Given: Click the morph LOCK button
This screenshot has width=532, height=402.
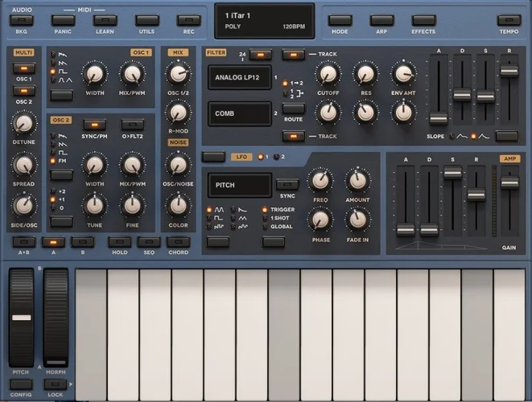Looking at the screenshot, I should coord(56,384).
